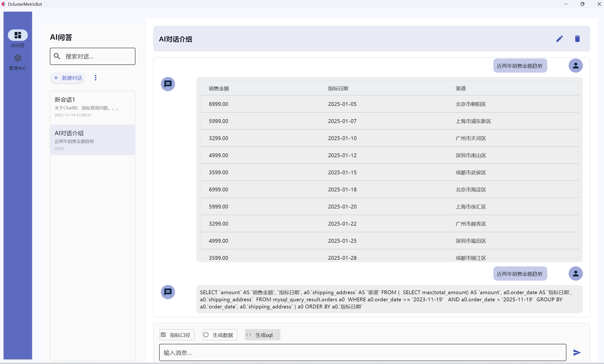Click the 销售金额 column header
The width and height of the screenshot is (604, 364).
tap(219, 89)
